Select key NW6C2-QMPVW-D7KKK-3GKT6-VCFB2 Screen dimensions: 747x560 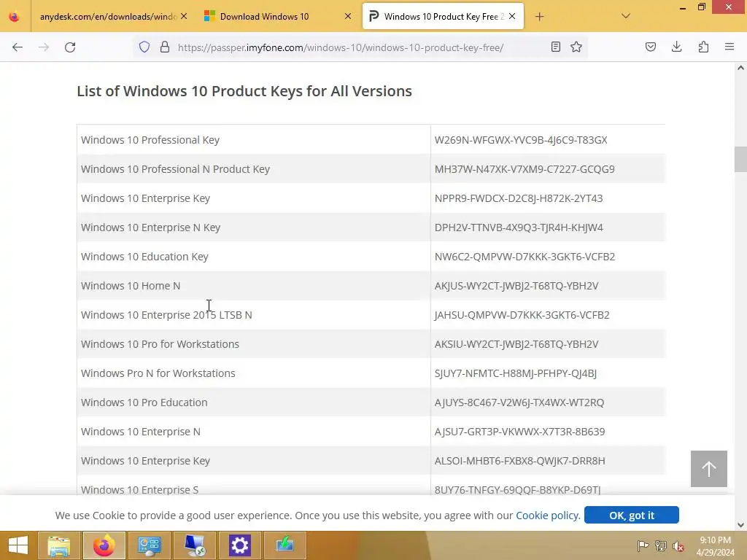coord(525,257)
